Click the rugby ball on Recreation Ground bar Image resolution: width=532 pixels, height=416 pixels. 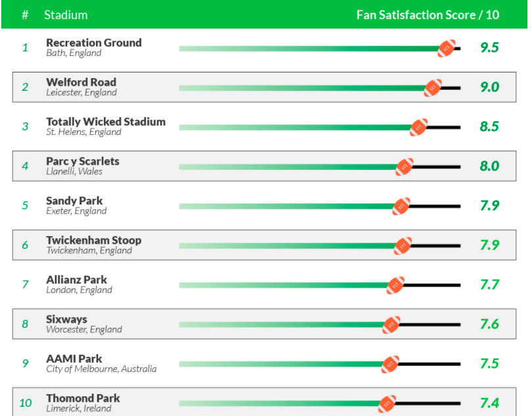coord(447,49)
